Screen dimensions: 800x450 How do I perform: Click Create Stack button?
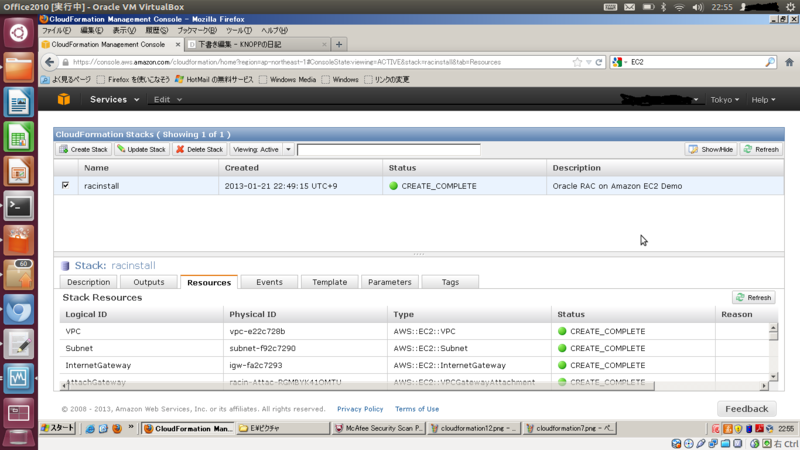[84, 149]
